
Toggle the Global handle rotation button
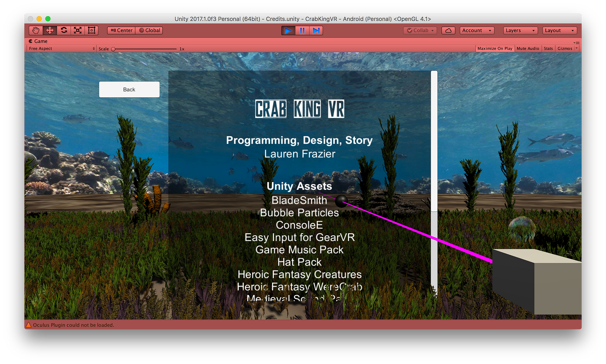(149, 30)
